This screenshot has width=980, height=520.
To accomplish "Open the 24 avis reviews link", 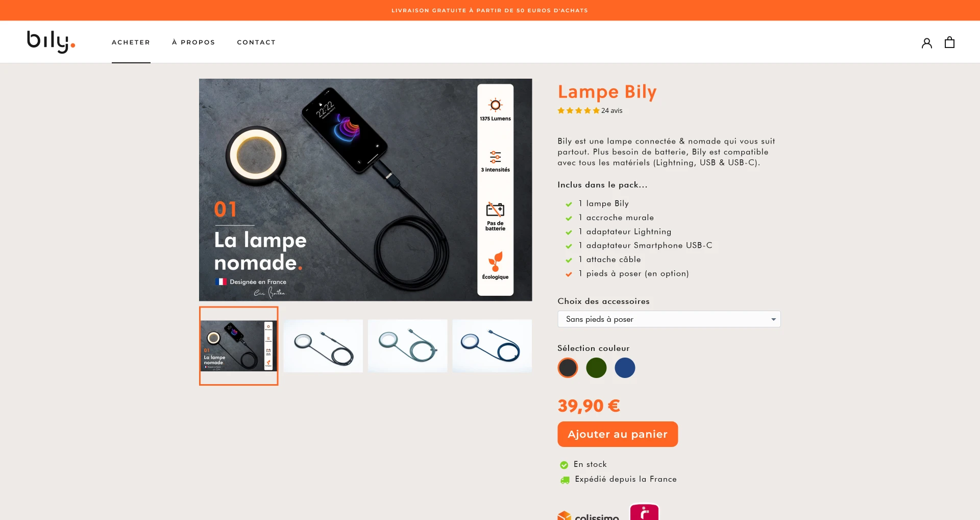I will (x=611, y=110).
